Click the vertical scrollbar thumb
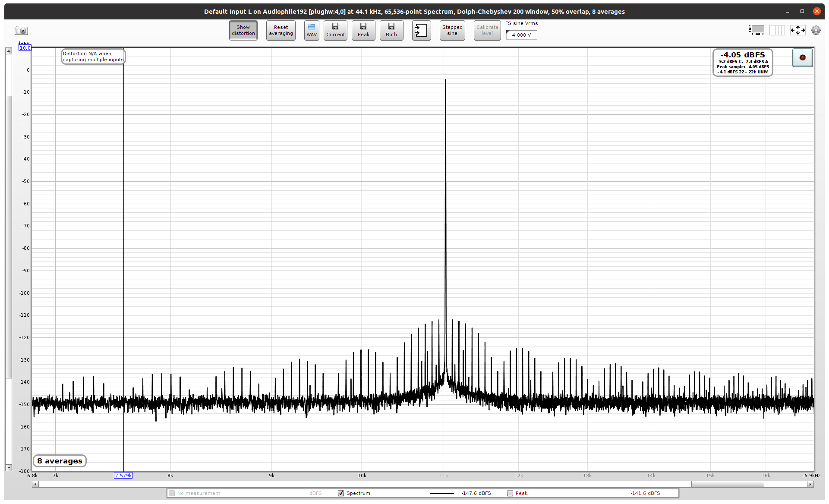This screenshot has width=829, height=504. (x=9, y=236)
